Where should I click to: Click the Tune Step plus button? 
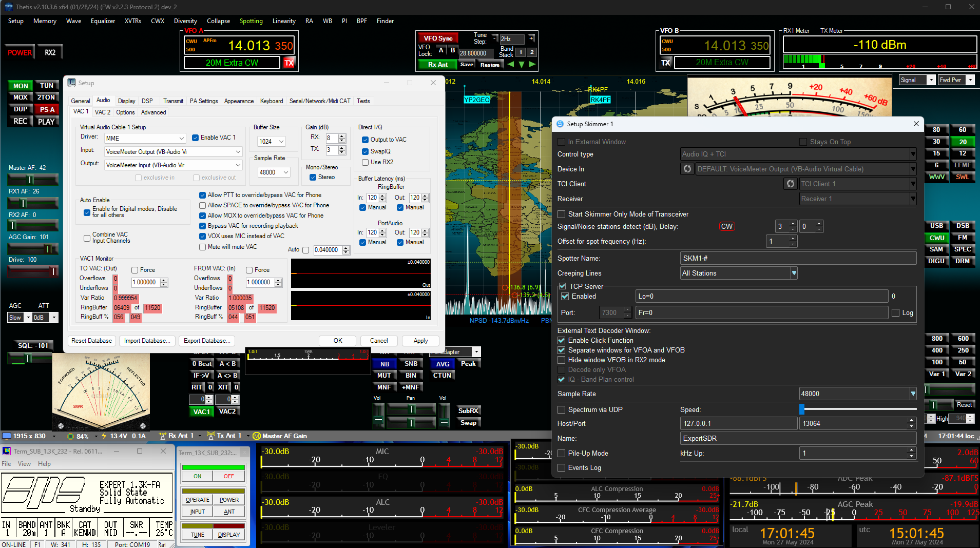pos(531,38)
